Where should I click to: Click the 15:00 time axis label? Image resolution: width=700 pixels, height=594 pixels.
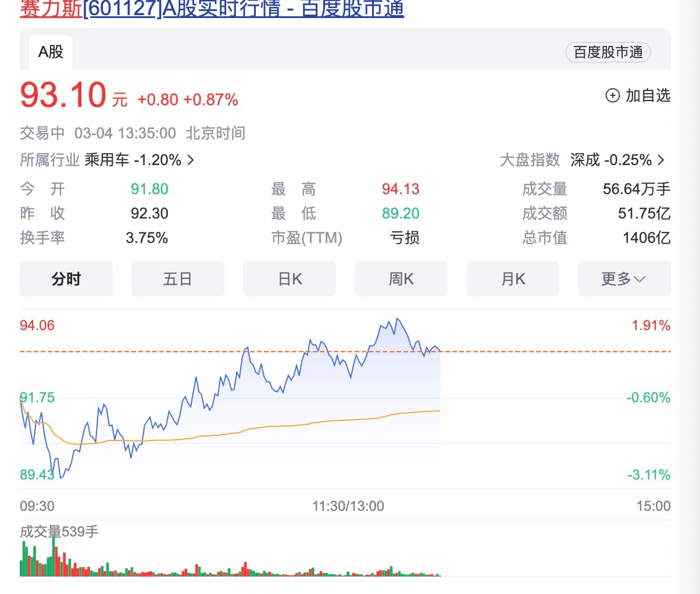pos(653,506)
